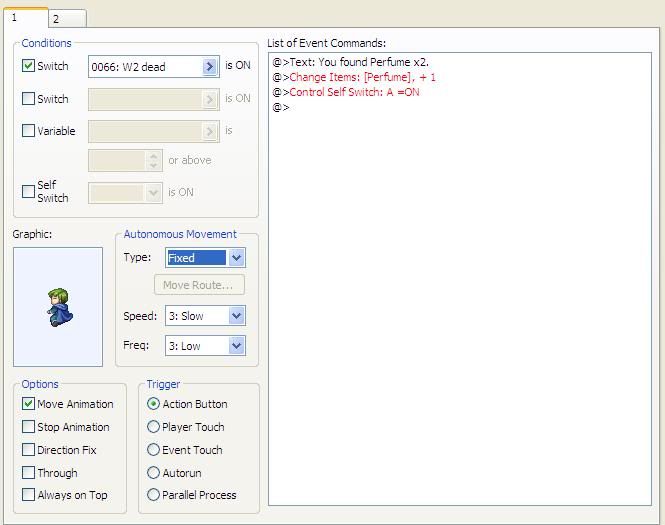Select the Text: You found Perfume line
Image resolution: width=665 pixels, height=525 pixels.
click(x=358, y=62)
